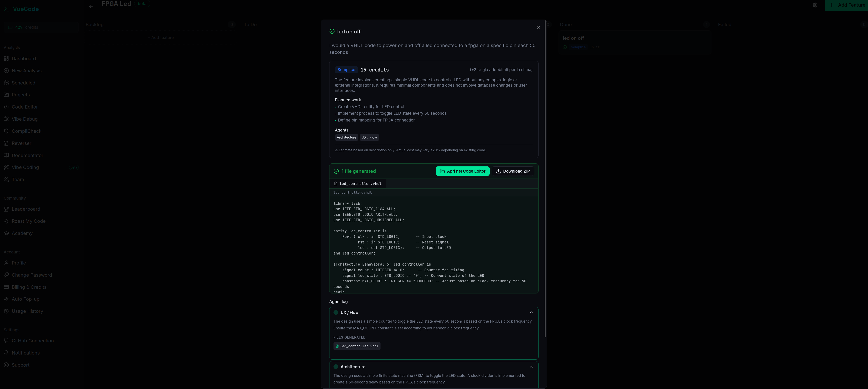The image size is (868, 389).
Task: Click the Apri nel Code Editor button
Action: 463,171
